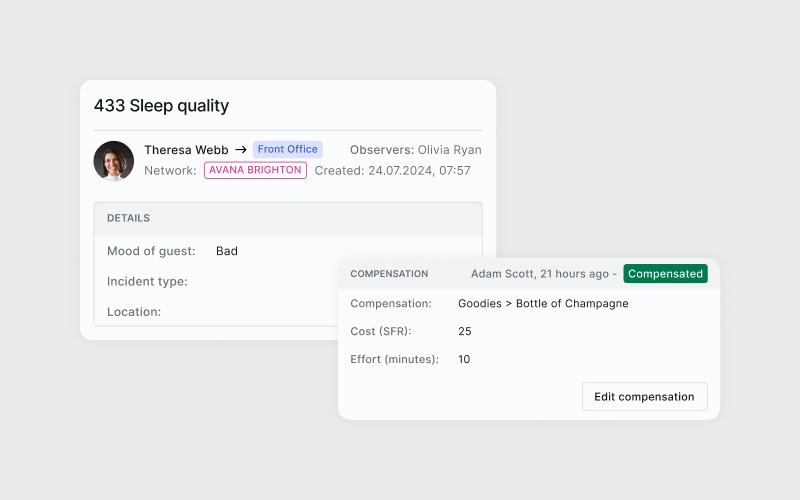The width and height of the screenshot is (800, 500).
Task: Click the ticket title 433 Sleep quality
Action: click(161, 105)
